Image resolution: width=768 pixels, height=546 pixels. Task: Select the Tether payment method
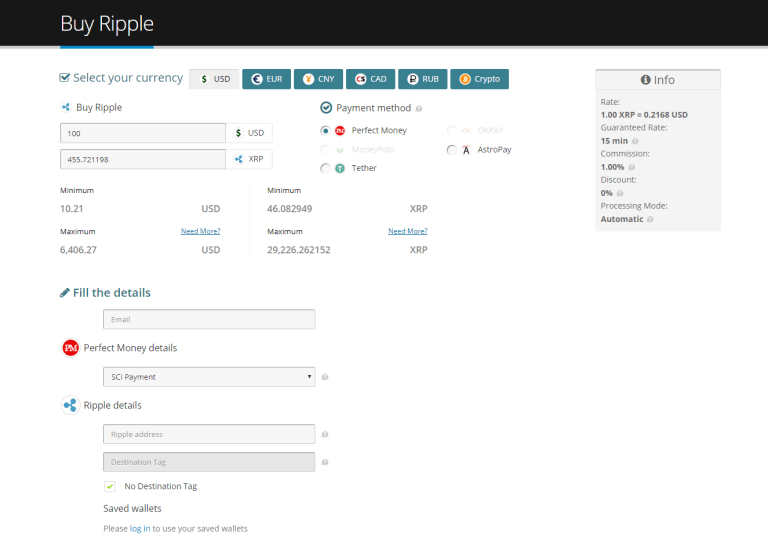pos(325,168)
